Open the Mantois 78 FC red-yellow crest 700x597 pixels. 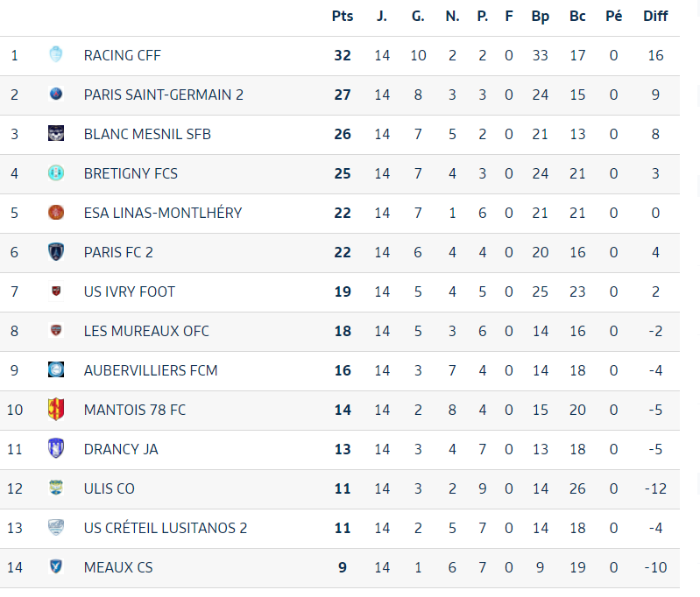56,409
